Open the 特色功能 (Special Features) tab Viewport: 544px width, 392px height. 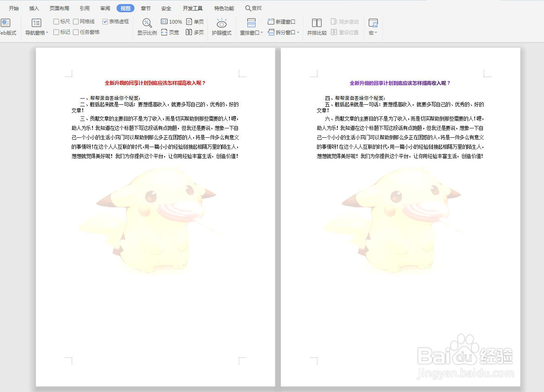click(224, 8)
